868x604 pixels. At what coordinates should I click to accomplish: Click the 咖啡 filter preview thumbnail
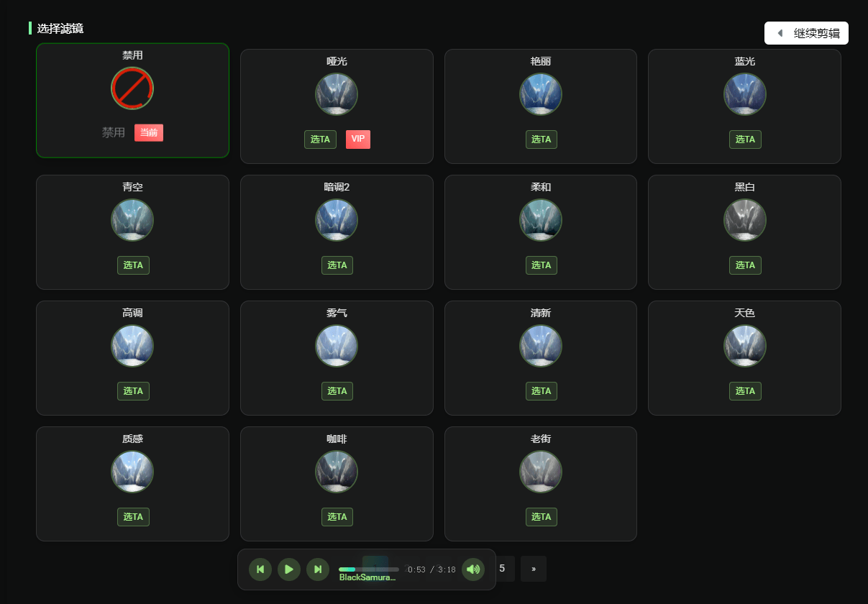337,472
